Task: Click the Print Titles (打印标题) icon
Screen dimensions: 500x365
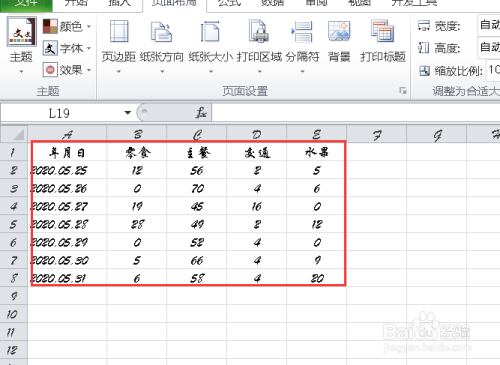Action: pyautogui.click(x=383, y=31)
